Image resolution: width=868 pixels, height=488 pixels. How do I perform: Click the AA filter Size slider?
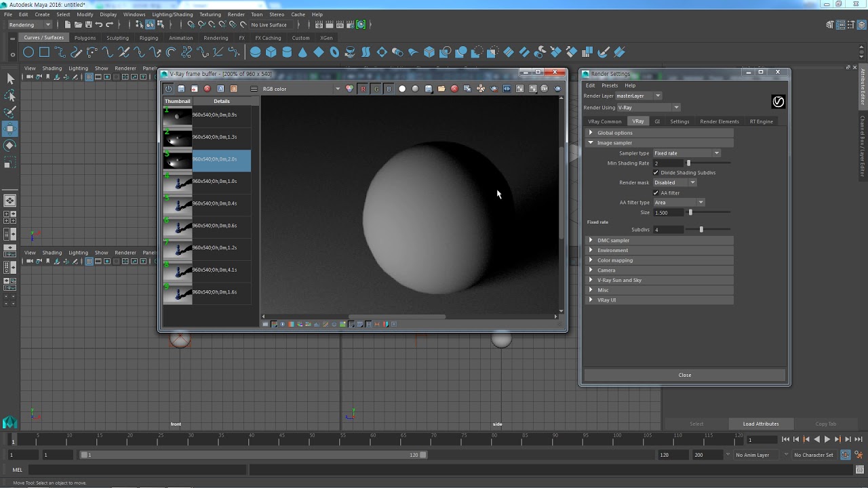point(707,213)
